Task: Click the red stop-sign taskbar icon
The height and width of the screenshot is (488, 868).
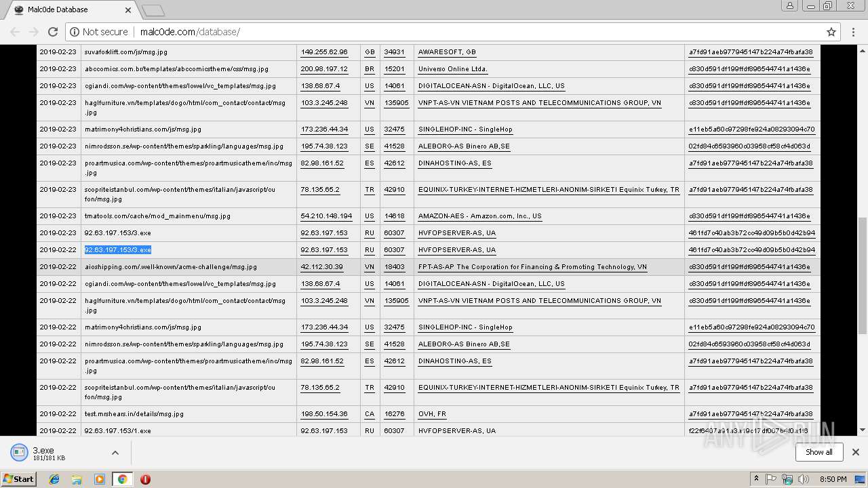Action: [145, 479]
